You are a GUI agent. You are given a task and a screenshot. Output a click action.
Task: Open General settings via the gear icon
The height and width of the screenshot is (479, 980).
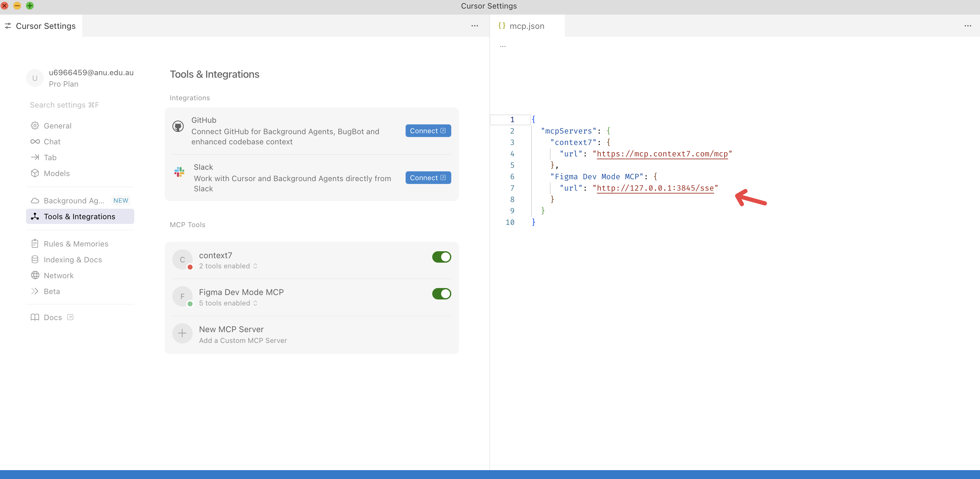(35, 125)
